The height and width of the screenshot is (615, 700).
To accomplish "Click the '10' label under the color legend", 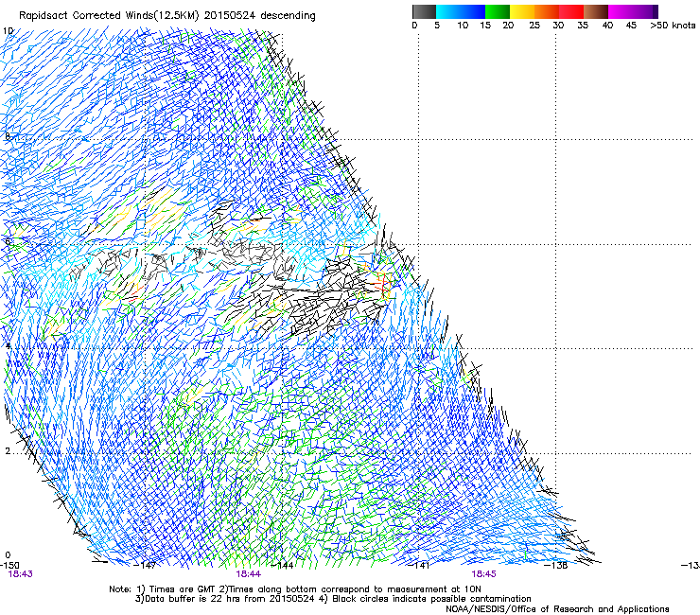I will pos(463,26).
